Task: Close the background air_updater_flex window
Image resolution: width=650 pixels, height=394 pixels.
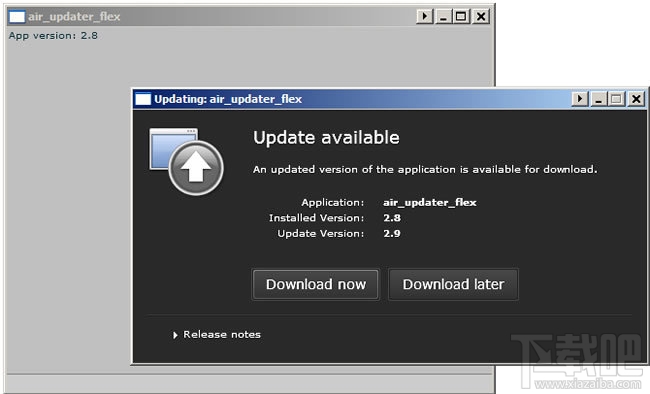Action: [481, 17]
